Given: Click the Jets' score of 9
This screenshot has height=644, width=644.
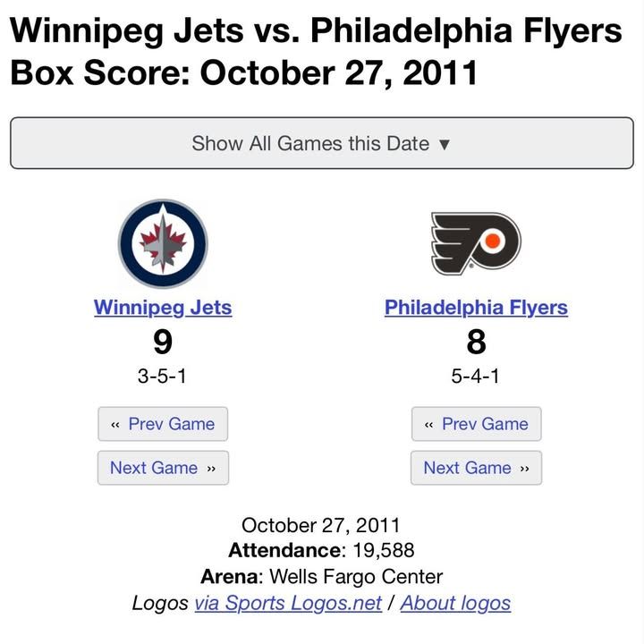Looking at the screenshot, I should click(163, 343).
